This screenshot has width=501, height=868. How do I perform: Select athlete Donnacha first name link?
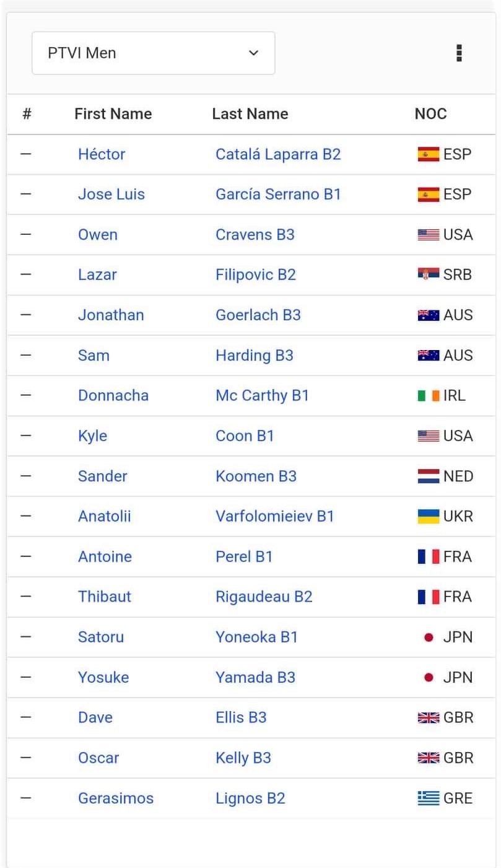point(113,395)
